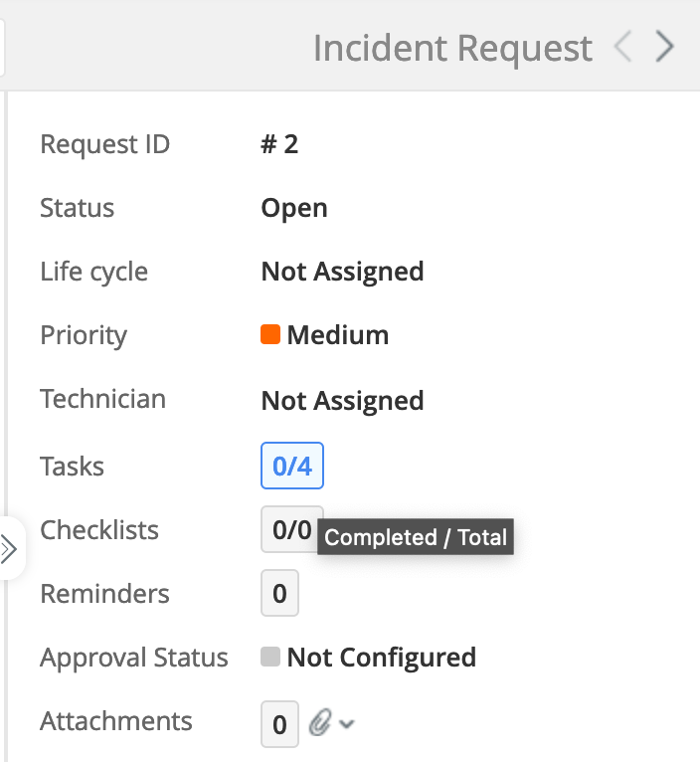Expand the left panel double-chevron handle

(x=10, y=549)
